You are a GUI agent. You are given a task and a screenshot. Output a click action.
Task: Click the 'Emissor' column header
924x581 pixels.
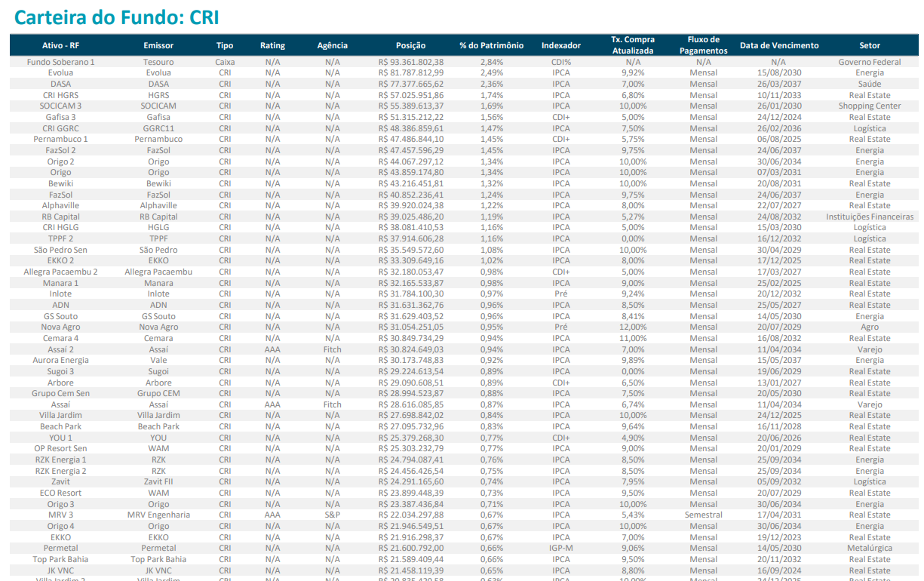click(158, 45)
